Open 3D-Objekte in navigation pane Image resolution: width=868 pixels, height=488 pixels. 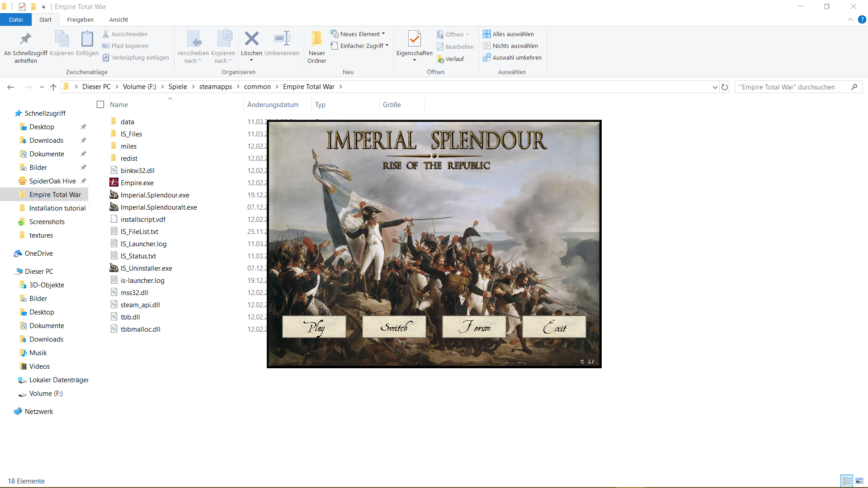point(47,285)
